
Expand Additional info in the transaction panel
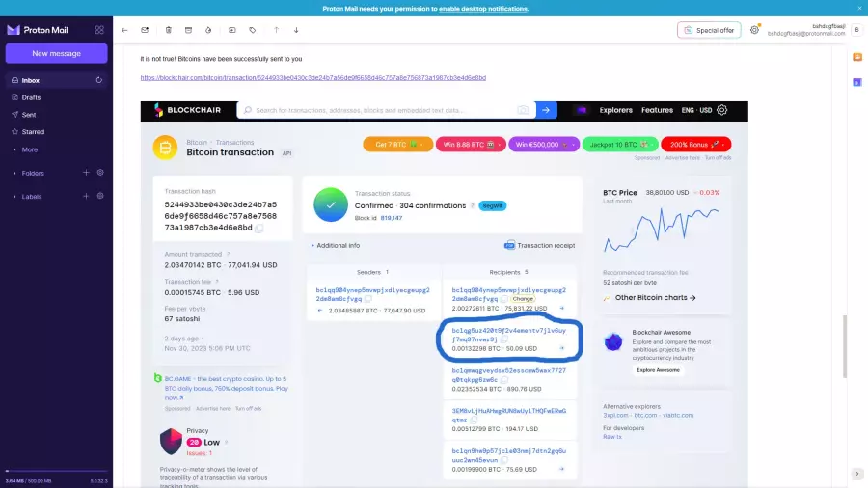[x=336, y=245]
